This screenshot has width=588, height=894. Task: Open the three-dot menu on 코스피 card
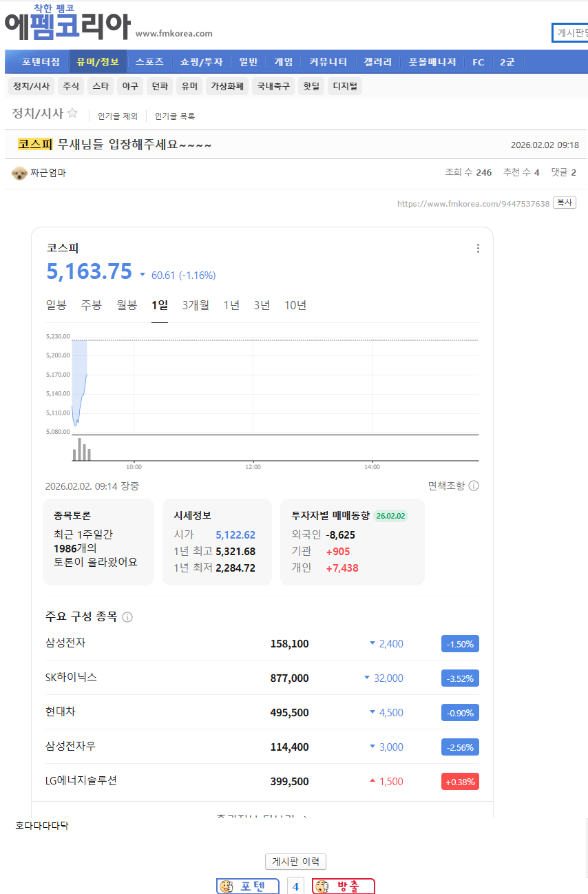(478, 249)
